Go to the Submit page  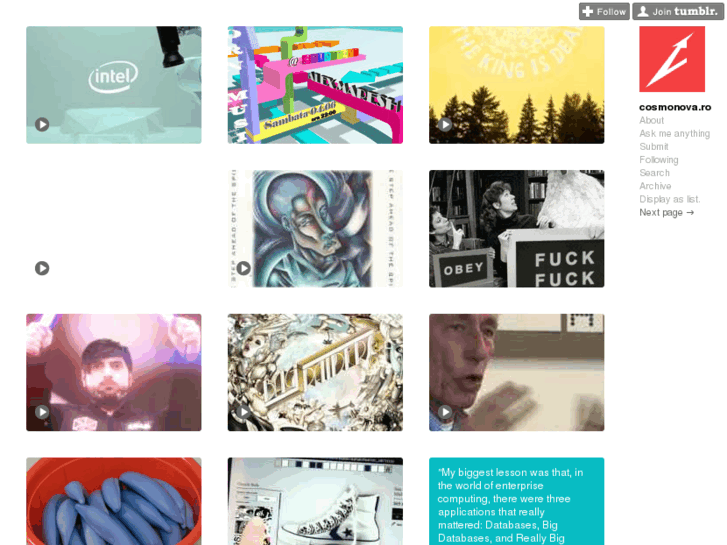click(654, 147)
